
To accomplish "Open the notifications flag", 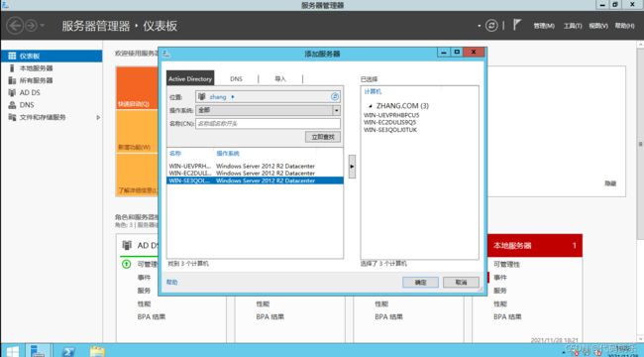I will (x=517, y=25).
